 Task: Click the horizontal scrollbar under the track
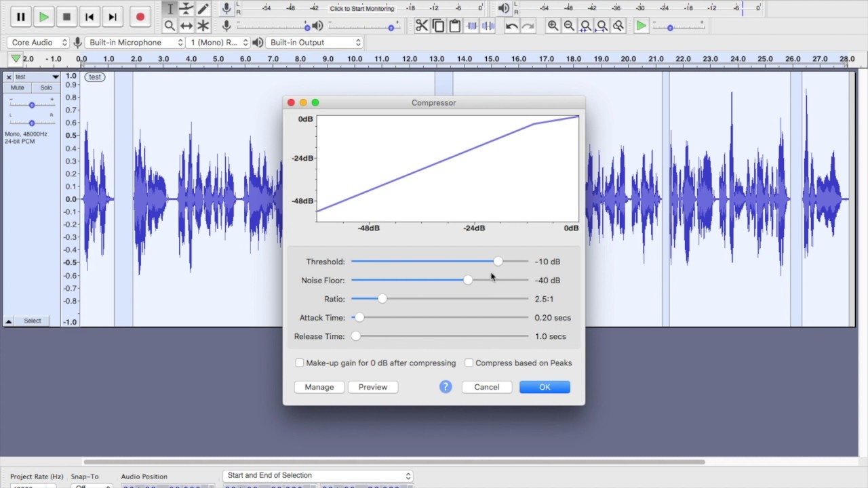(394, 462)
